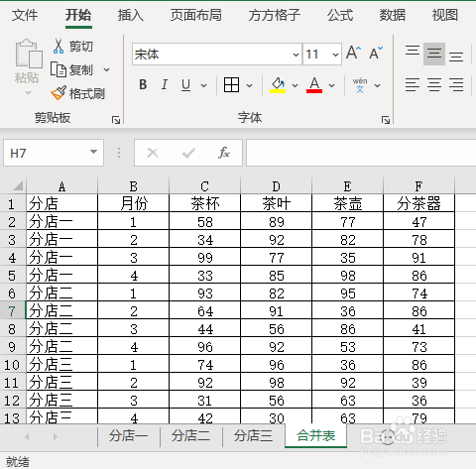Image resolution: width=476 pixels, height=469 pixels.
Task: Apply red font color
Action: (x=314, y=85)
